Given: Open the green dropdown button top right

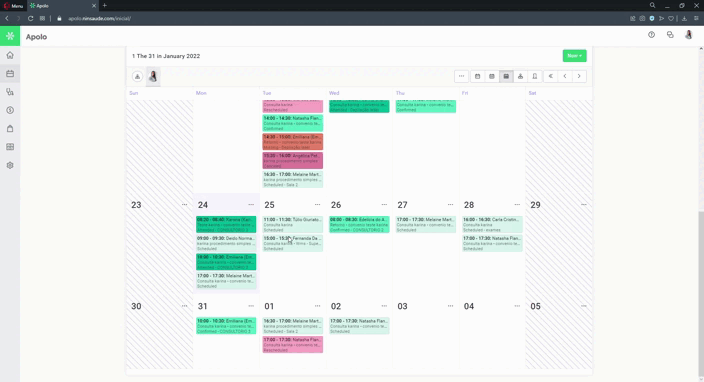Looking at the screenshot, I should coord(574,56).
